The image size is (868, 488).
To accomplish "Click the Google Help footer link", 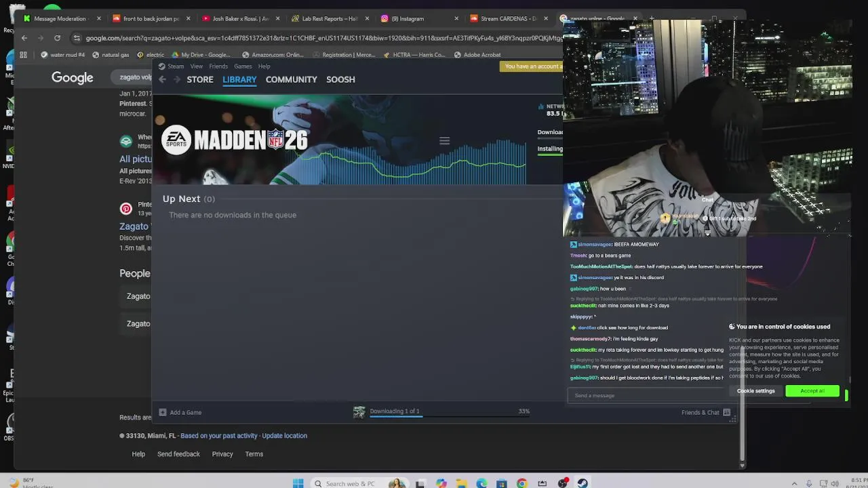I will click(138, 454).
